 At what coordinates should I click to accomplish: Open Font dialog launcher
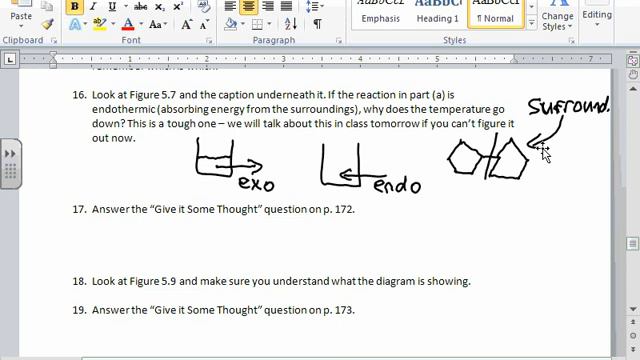209,40
